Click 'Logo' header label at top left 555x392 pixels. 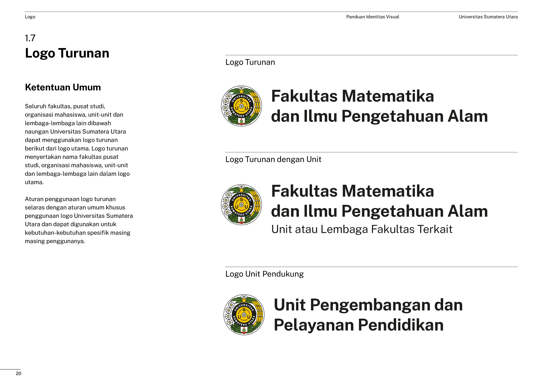[x=30, y=17]
